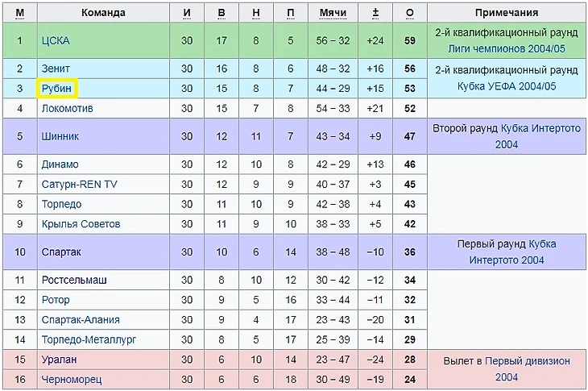Open the Сатурн-REN TV link

coord(80,185)
